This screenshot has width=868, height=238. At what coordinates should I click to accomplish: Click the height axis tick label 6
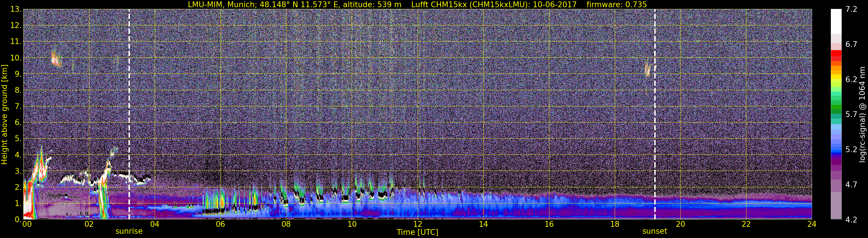click(18, 123)
